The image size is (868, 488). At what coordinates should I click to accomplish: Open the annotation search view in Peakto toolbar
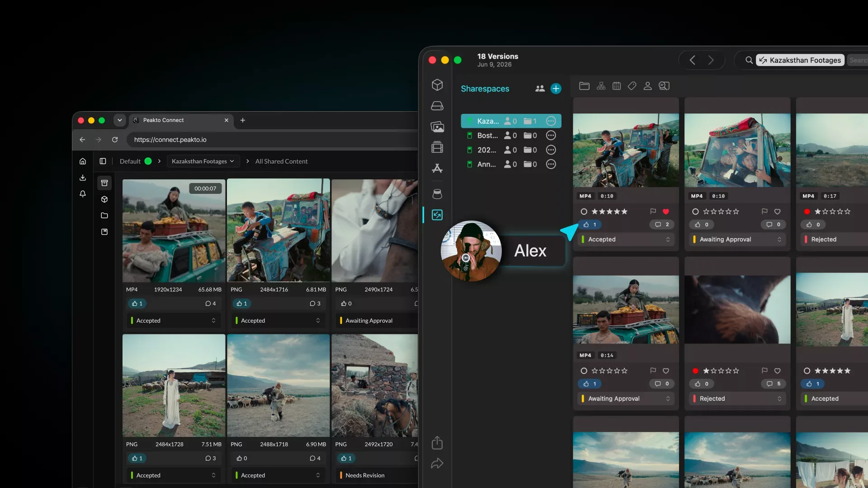664,86
